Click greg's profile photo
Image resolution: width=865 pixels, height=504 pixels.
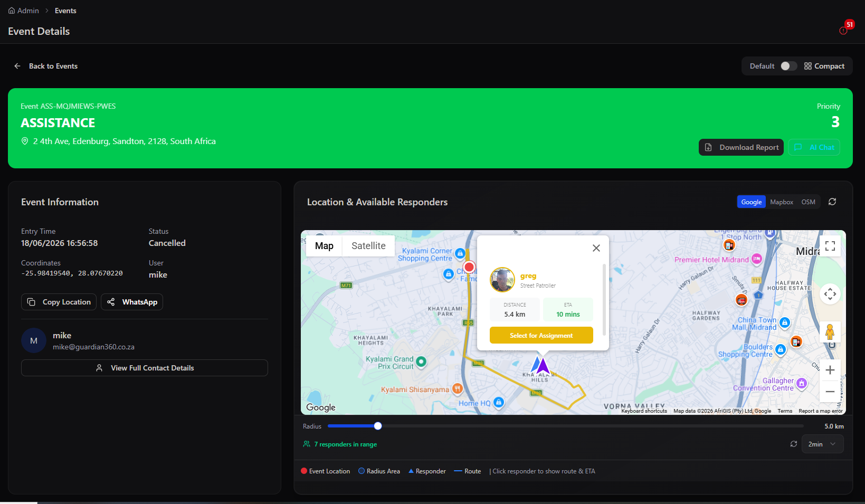tap(502, 280)
